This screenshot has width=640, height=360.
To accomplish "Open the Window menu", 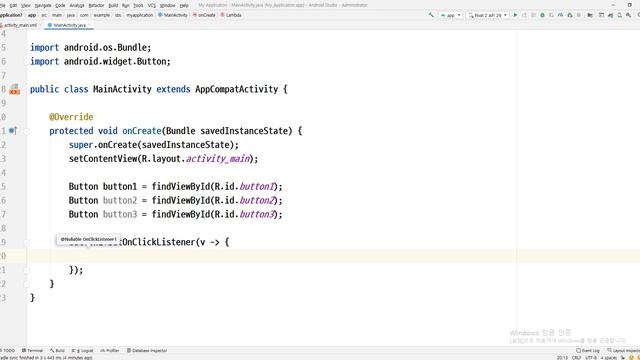I will tap(167, 5).
